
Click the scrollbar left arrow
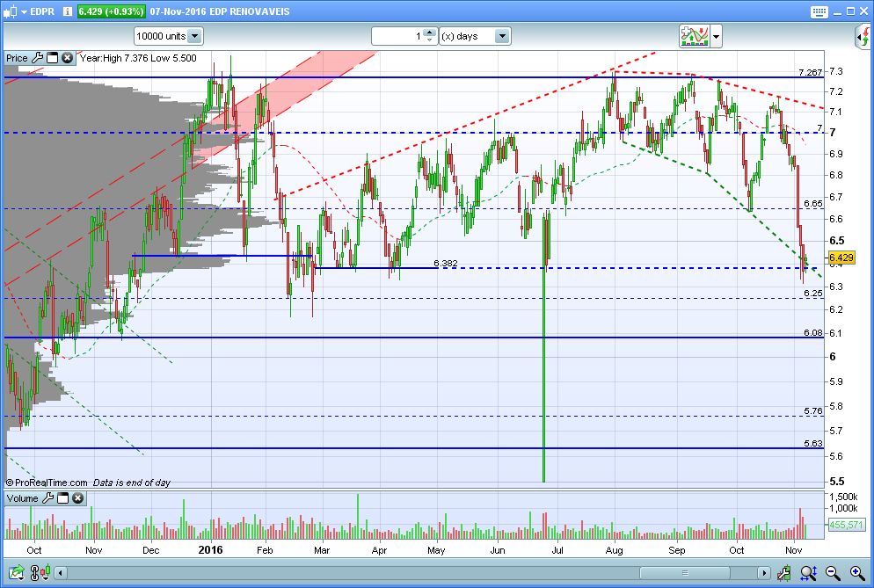point(60,573)
